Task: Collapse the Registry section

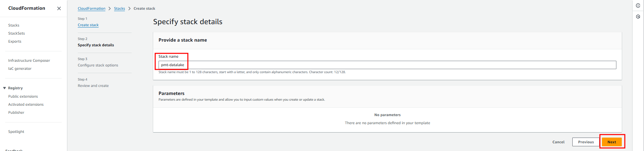Action: tap(5, 88)
